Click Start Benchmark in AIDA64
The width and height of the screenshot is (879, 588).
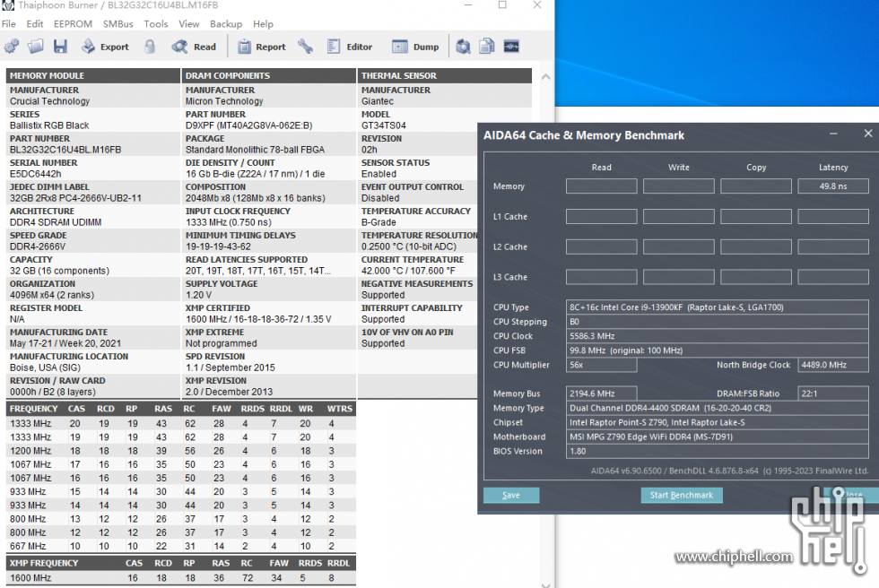682,495
